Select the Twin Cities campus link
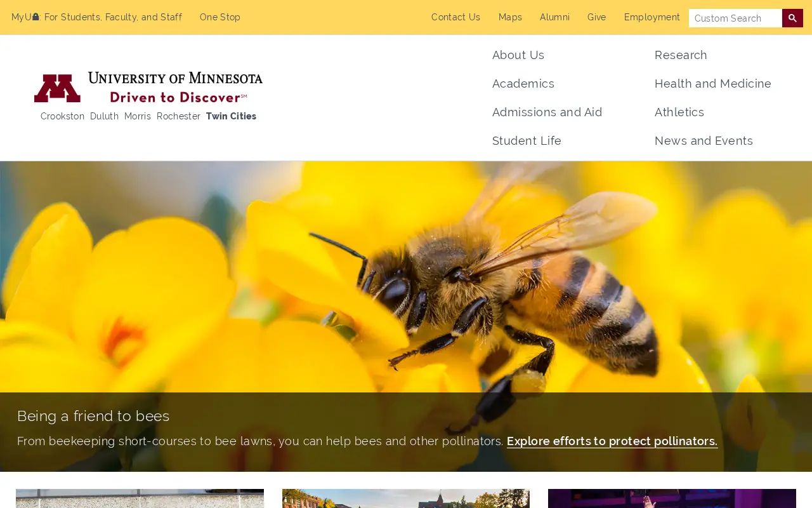 pos(231,116)
